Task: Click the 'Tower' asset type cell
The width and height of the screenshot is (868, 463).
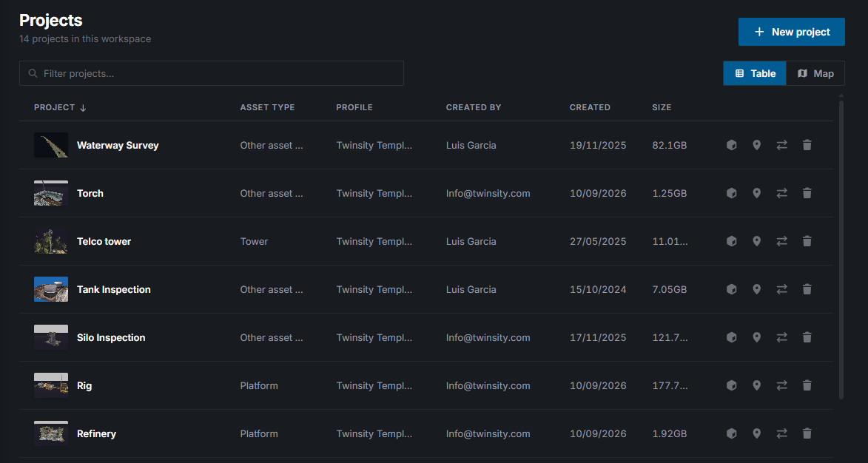Action: (x=254, y=241)
